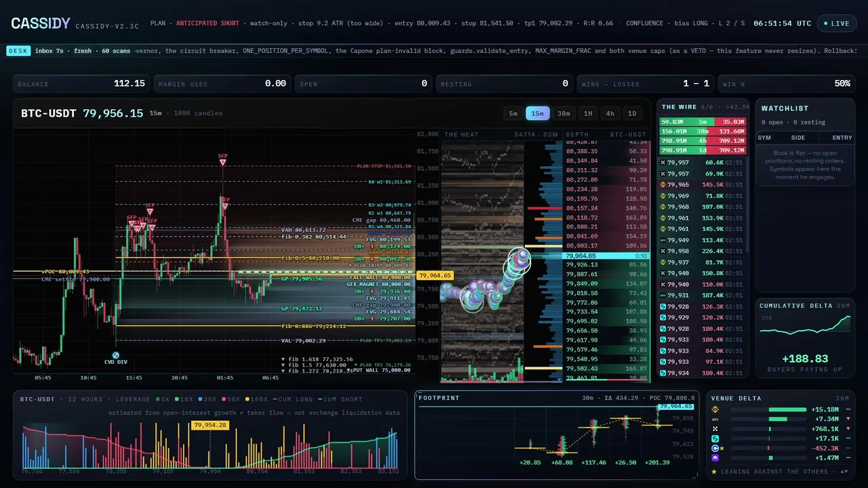The height and width of the screenshot is (488, 868).
Task: Click the CVD DIV marker icon
Action: [x=116, y=355]
